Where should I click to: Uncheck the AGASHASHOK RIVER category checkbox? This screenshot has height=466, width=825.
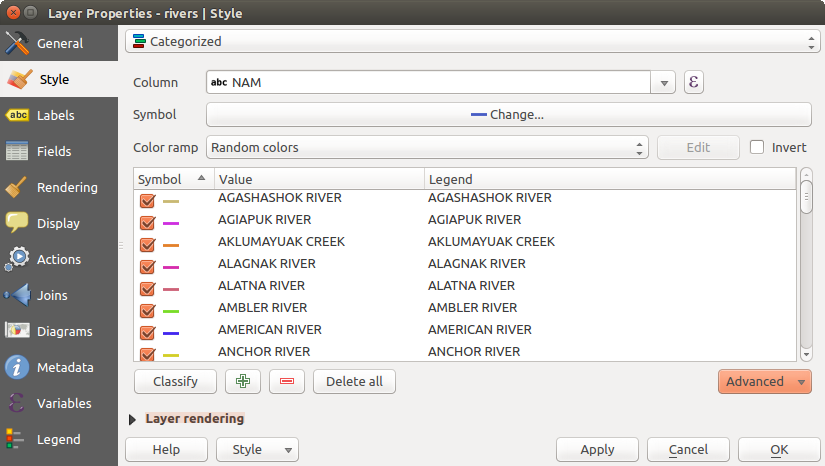pos(147,200)
